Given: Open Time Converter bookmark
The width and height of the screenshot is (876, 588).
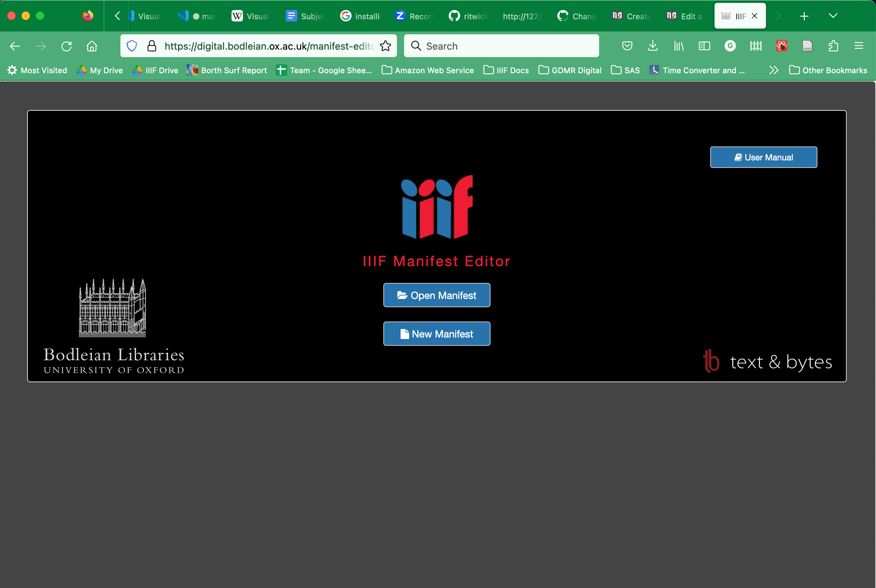Looking at the screenshot, I should coord(697,70).
